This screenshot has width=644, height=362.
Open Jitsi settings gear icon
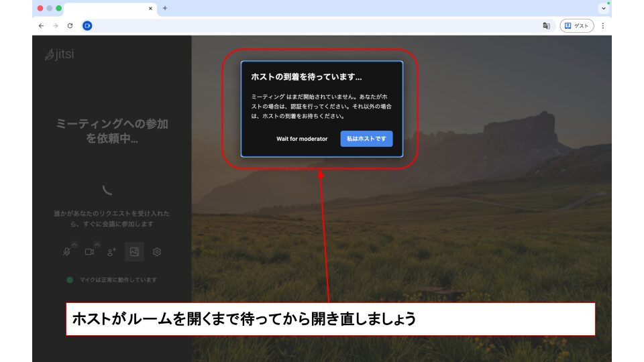click(157, 252)
